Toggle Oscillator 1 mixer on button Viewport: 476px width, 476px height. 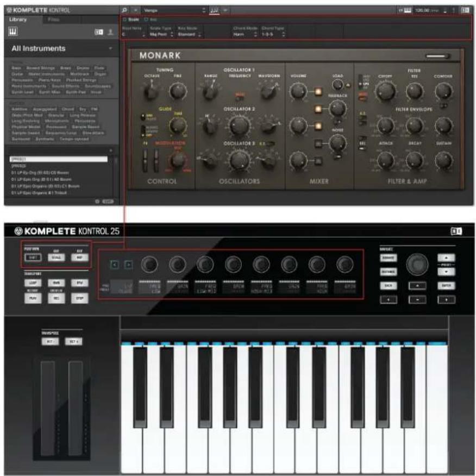tap(318, 91)
